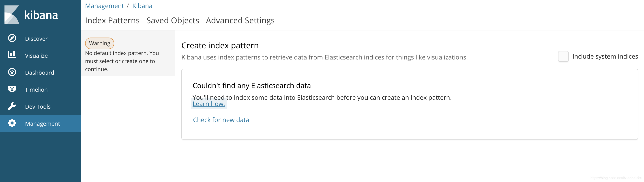Select the Dashboard gauge icon

coord(12,72)
